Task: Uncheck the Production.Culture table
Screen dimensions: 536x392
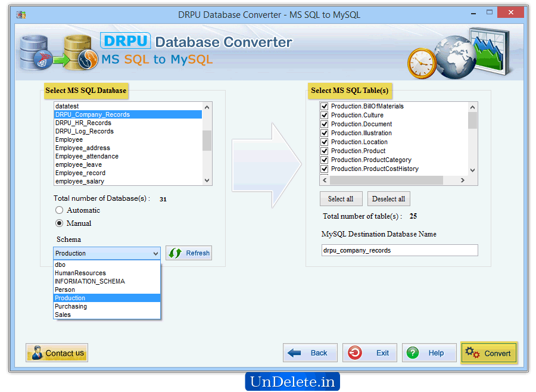Action: 325,115
